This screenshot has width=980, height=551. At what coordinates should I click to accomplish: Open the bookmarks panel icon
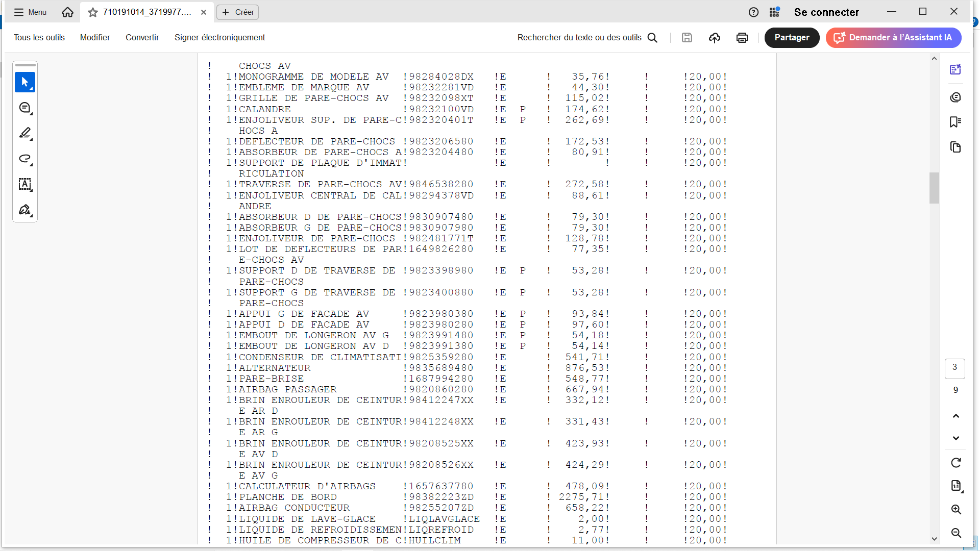point(955,122)
